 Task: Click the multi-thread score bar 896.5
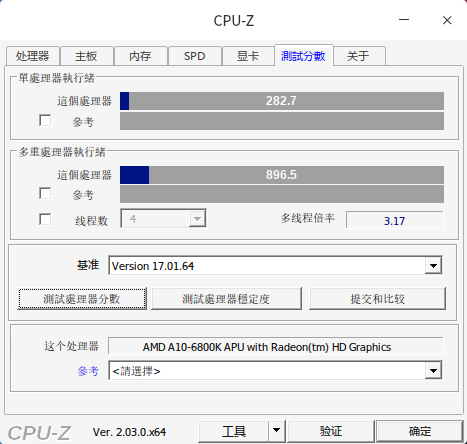point(282,175)
